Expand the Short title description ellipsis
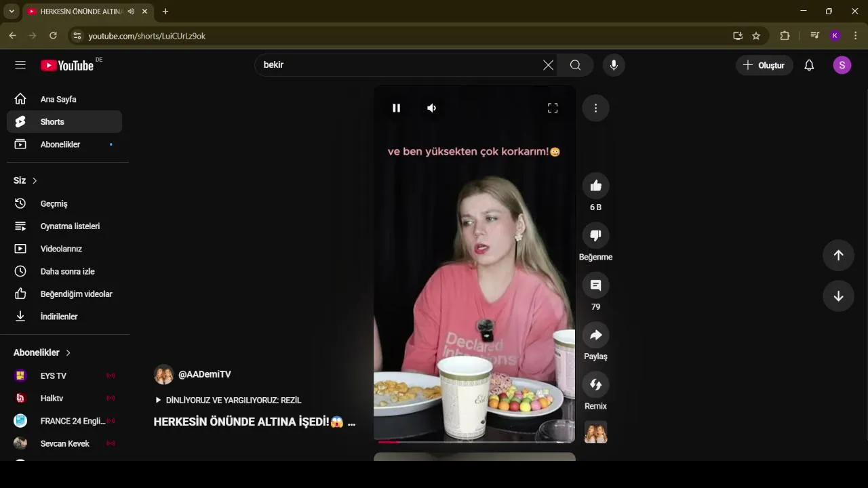This screenshot has width=868, height=488. pyautogui.click(x=351, y=422)
